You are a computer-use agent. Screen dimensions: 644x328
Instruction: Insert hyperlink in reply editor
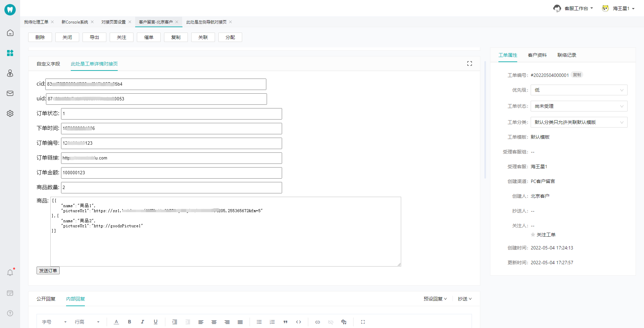(318, 322)
